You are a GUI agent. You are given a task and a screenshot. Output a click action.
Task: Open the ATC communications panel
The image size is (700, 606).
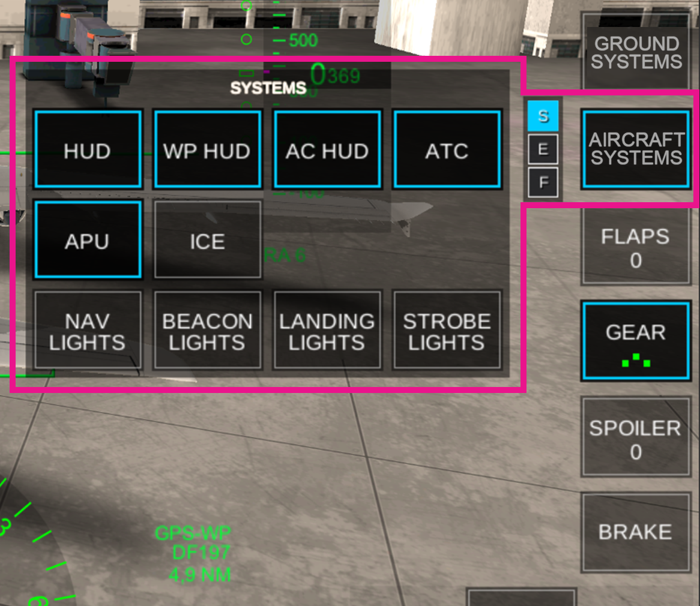click(447, 149)
